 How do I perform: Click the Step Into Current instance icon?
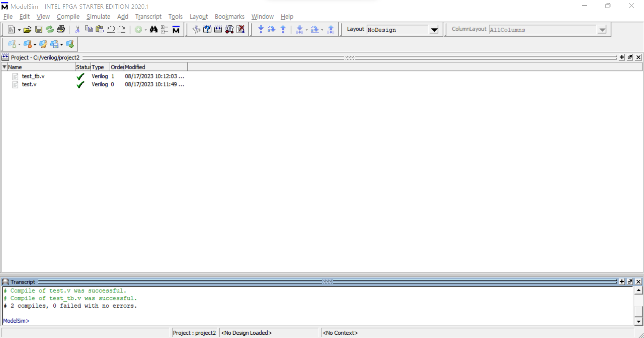[x=300, y=30]
